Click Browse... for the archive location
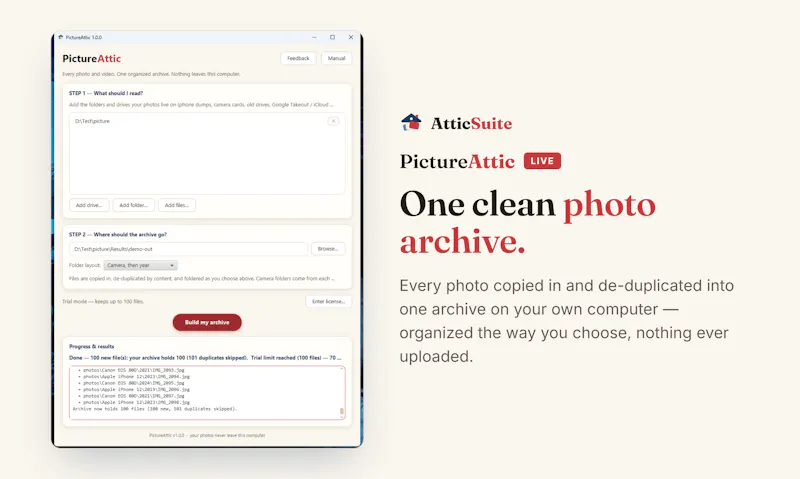This screenshot has width=800, height=479. click(x=328, y=249)
